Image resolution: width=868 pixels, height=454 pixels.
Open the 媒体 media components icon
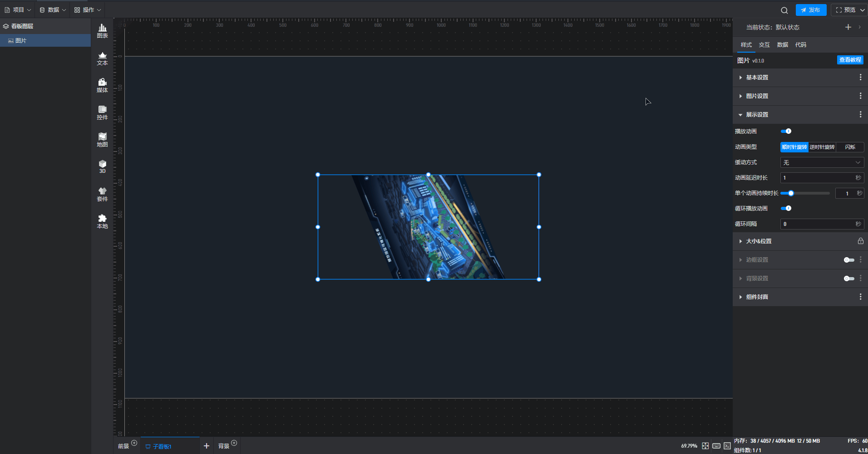point(102,85)
